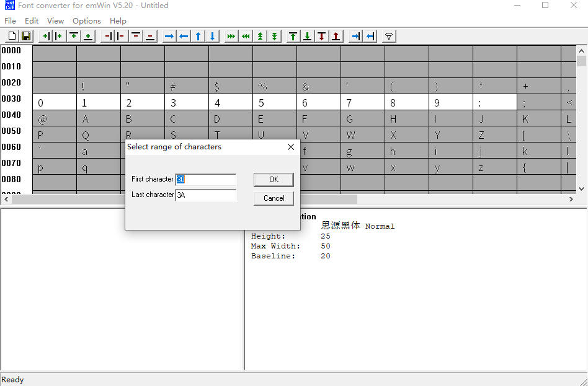Click the First character input field

pos(205,180)
